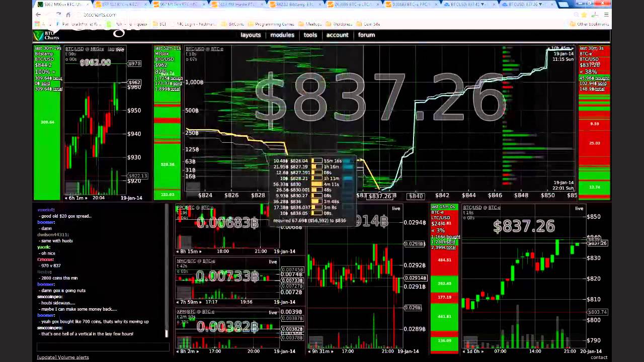Open the Chrome menu icon

[606, 15]
